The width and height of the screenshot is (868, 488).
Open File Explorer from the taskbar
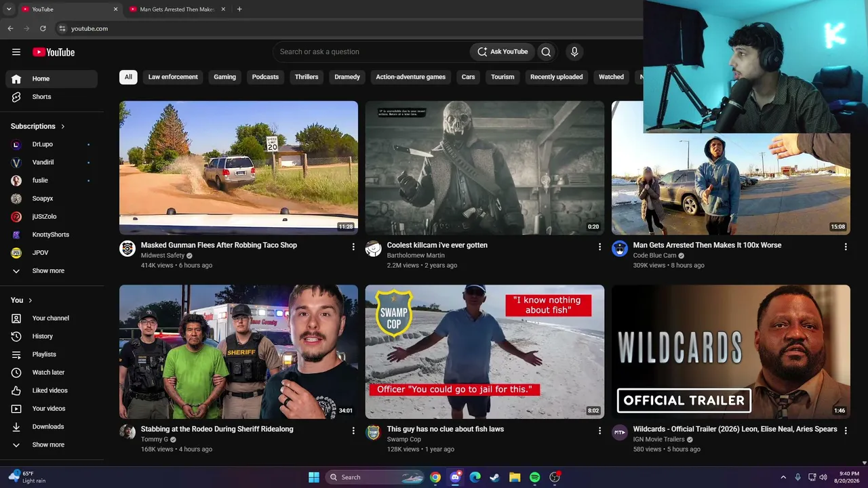tap(515, 477)
